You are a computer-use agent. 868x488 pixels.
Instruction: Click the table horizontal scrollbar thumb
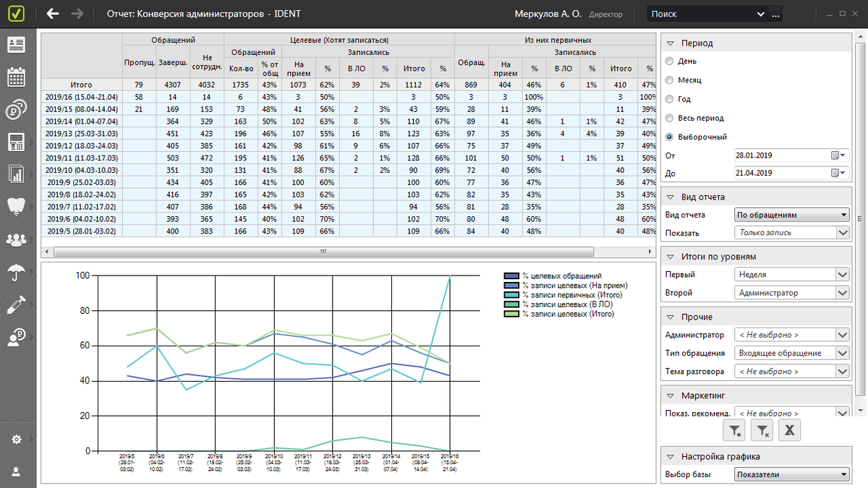click(x=323, y=251)
